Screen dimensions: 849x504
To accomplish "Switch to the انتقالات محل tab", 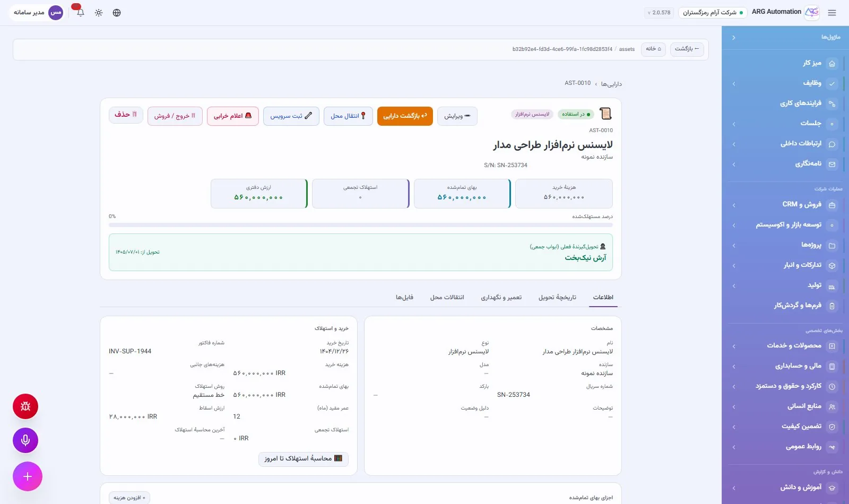I will [447, 298].
